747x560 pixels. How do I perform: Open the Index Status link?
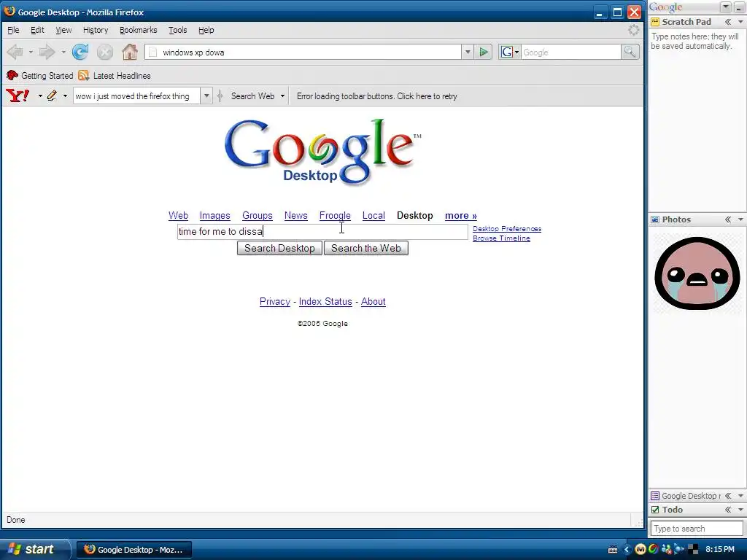coord(325,301)
